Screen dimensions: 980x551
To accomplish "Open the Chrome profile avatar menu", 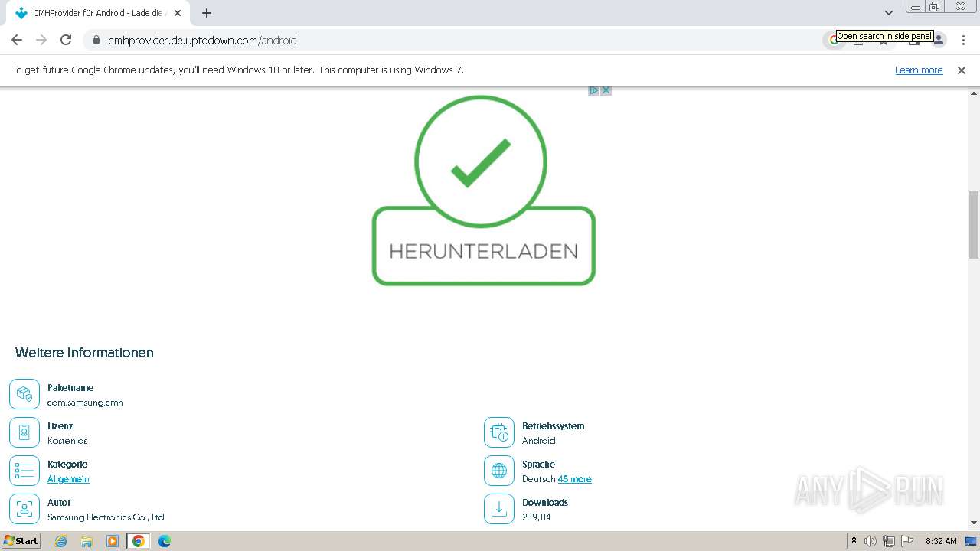I will [x=940, y=41].
